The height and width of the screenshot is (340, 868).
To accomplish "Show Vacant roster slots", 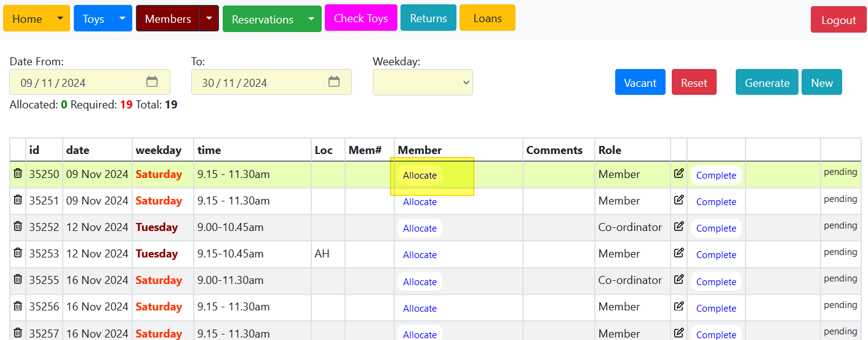I will (640, 83).
